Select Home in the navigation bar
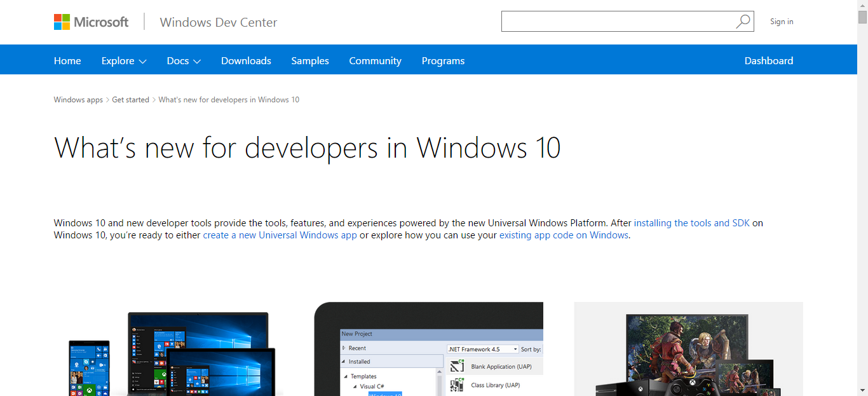This screenshot has width=868, height=396. click(x=67, y=60)
